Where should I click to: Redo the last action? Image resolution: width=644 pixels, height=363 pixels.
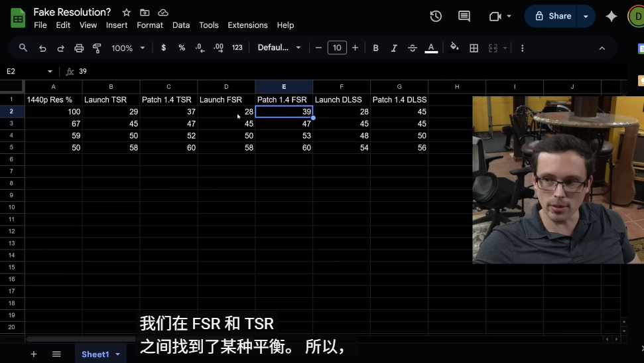click(60, 48)
